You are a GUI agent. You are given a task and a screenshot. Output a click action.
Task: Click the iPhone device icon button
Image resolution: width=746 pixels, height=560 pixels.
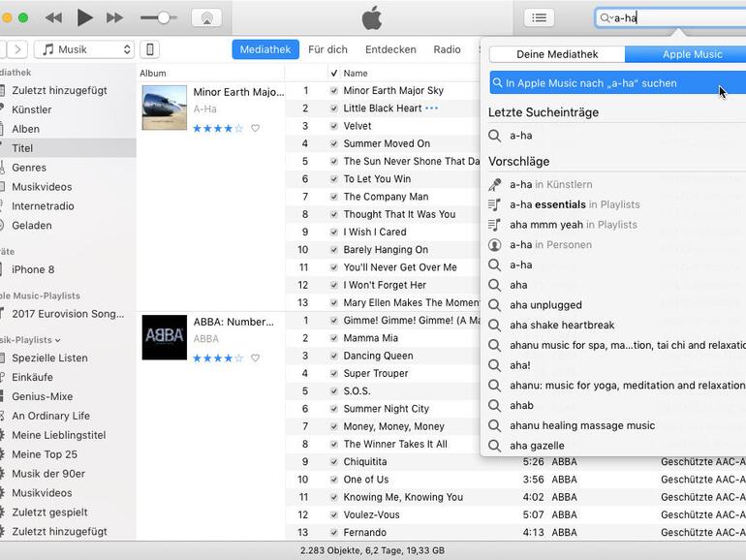tap(150, 49)
